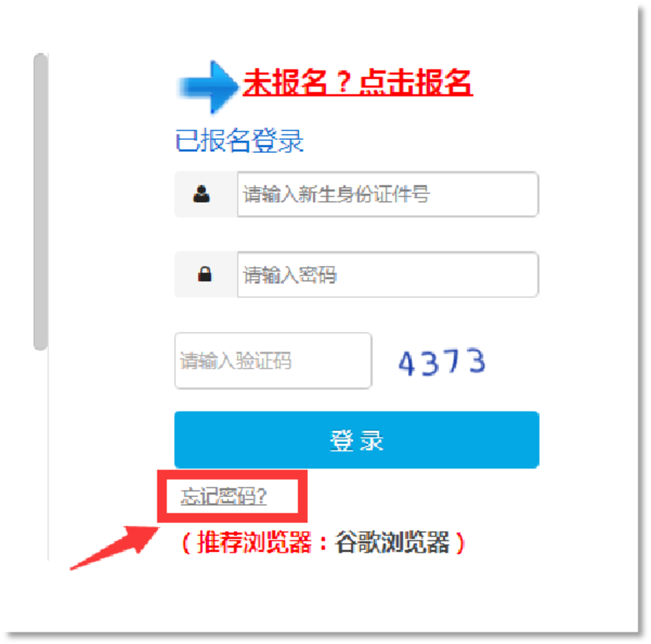Focus the 请输入验证码 captcha input
651x644 pixels.
coord(273,361)
